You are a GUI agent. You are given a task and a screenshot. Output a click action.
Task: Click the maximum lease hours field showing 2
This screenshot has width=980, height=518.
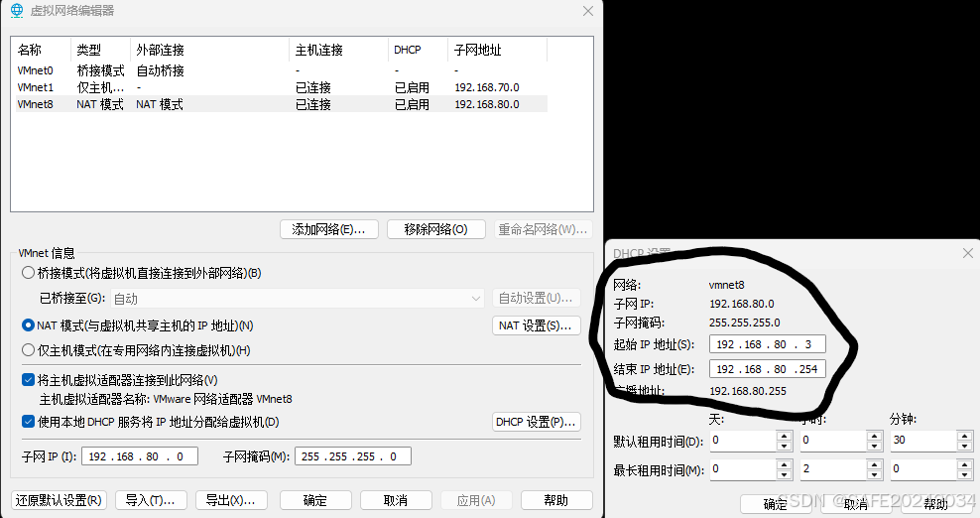(834, 469)
